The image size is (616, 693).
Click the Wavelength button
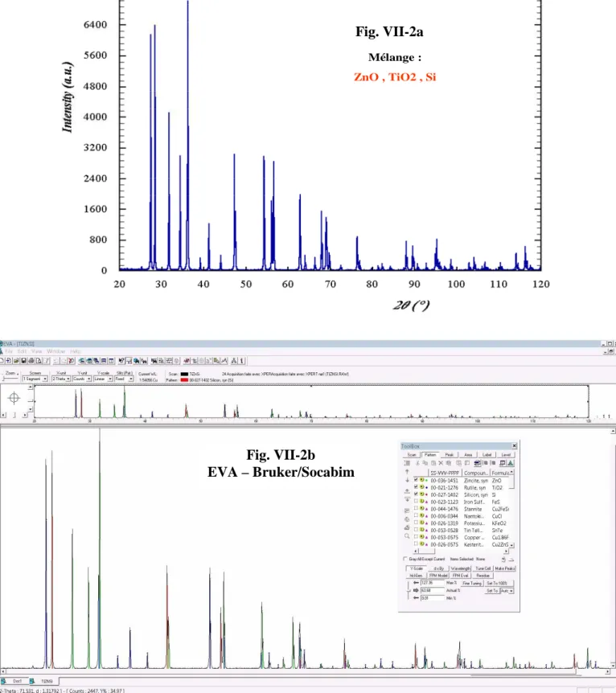(x=461, y=568)
